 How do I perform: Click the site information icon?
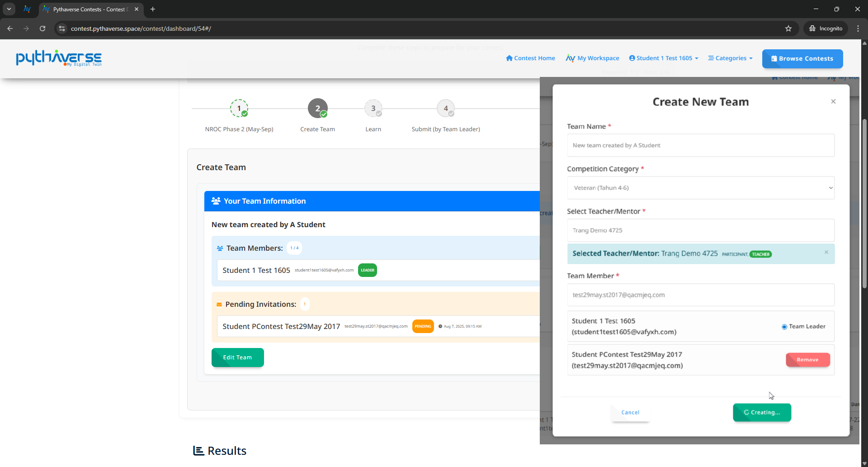tap(62, 29)
